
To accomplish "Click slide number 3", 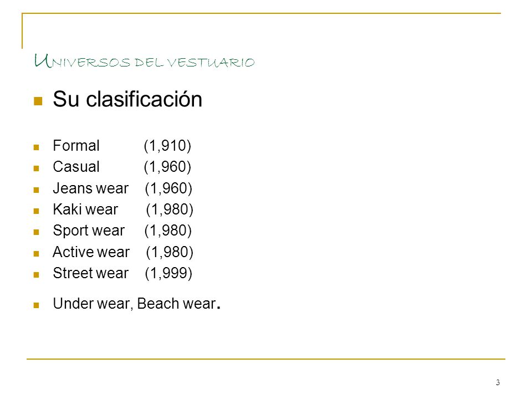I will [x=498, y=382].
